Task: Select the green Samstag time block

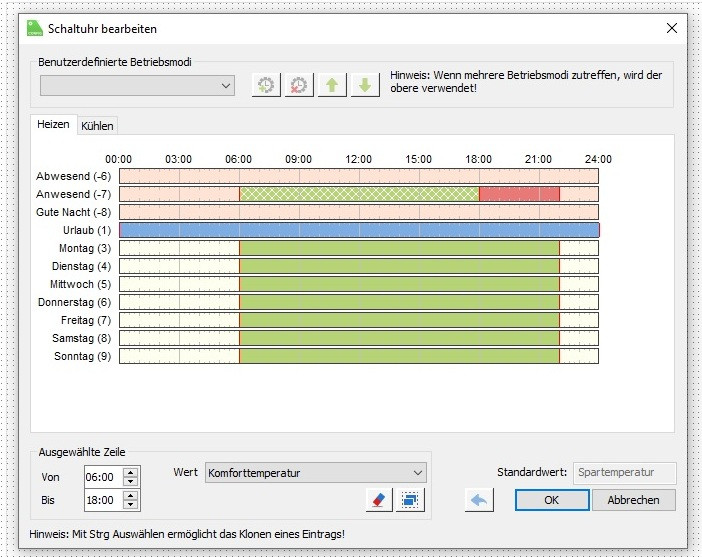Action: [399, 338]
